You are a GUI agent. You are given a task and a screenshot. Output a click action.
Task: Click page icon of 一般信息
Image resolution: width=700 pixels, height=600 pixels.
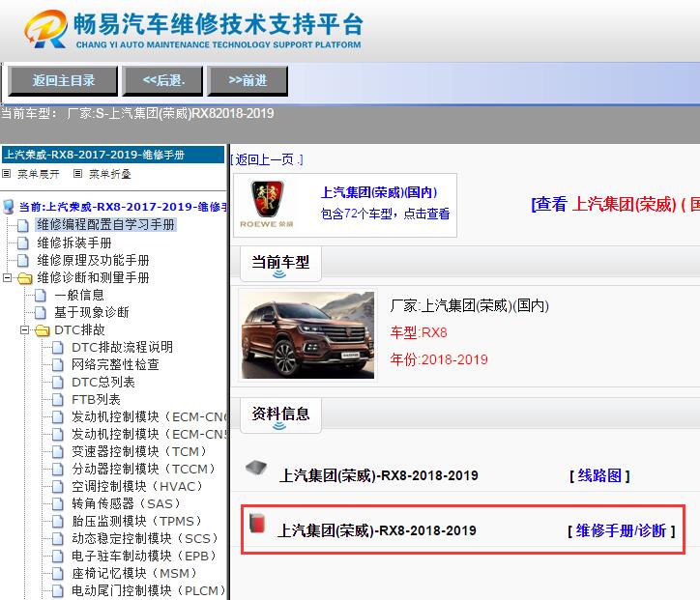point(41,296)
